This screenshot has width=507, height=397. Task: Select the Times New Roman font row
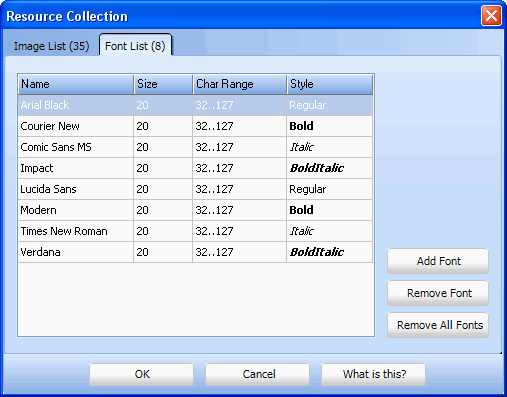(195, 231)
